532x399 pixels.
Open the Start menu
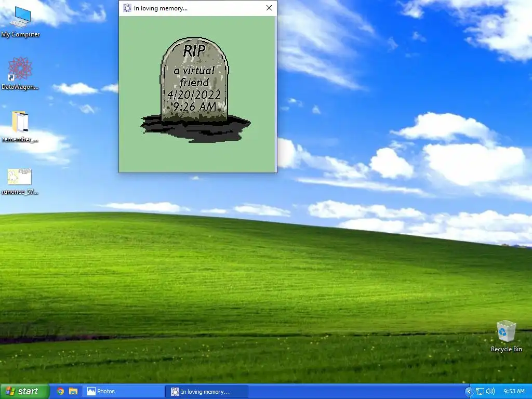pyautogui.click(x=24, y=391)
